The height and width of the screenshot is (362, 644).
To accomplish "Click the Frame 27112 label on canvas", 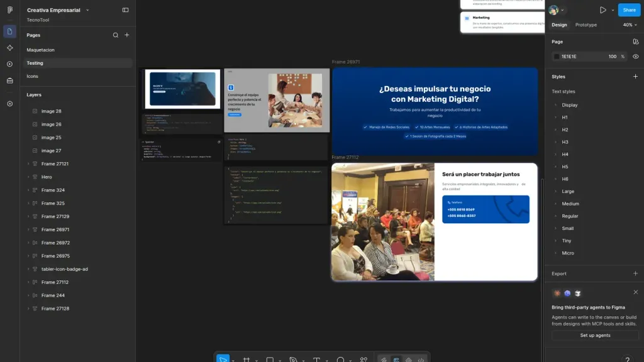I will click(x=345, y=157).
